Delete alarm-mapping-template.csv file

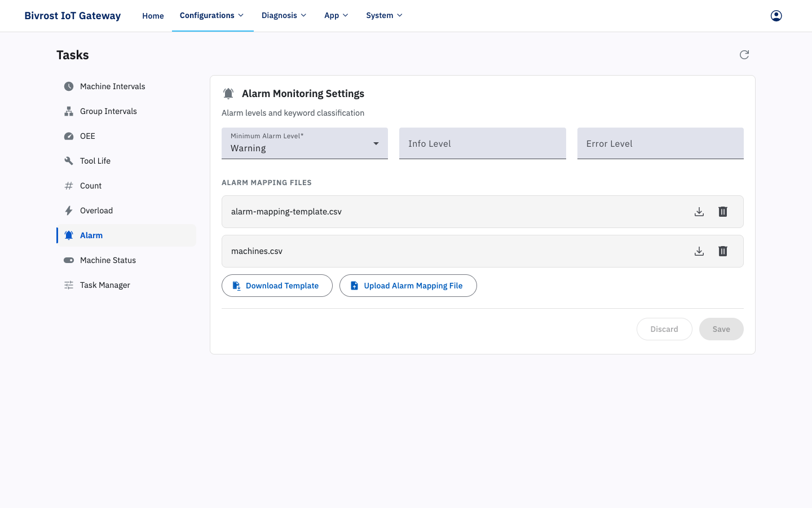click(723, 212)
